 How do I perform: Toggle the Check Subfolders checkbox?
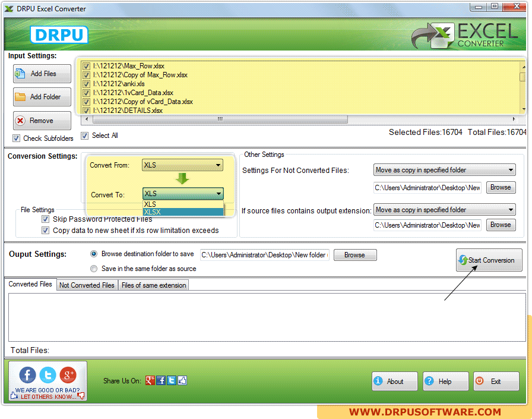pos(16,138)
